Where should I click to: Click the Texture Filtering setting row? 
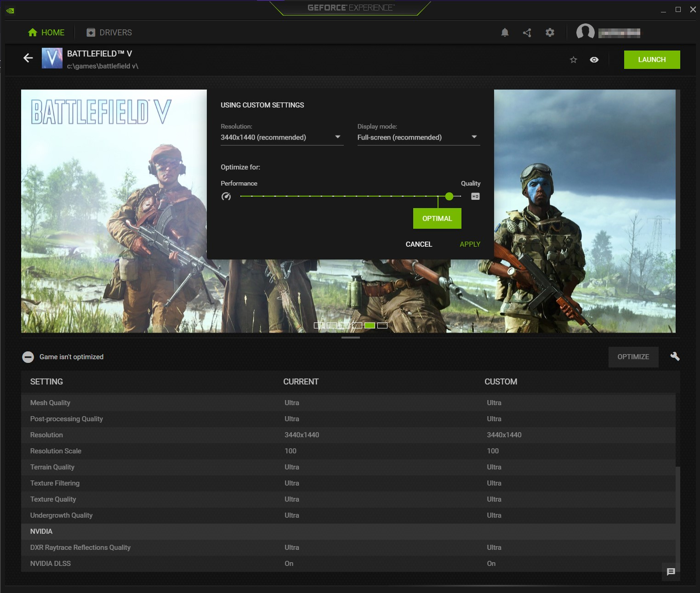pyautogui.click(x=348, y=483)
